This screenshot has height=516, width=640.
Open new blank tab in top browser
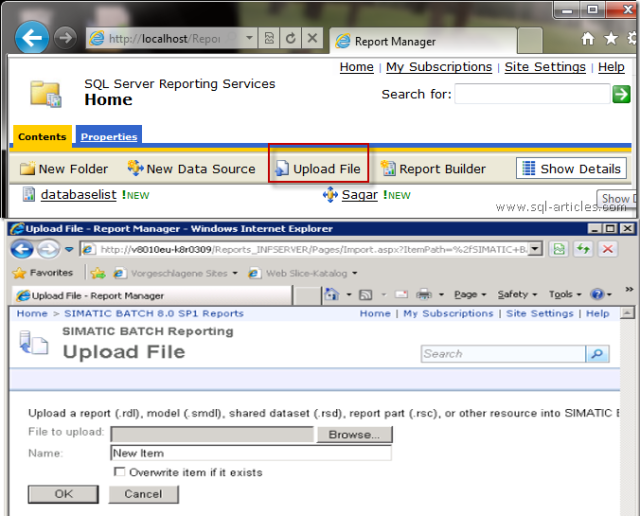click(x=530, y=41)
